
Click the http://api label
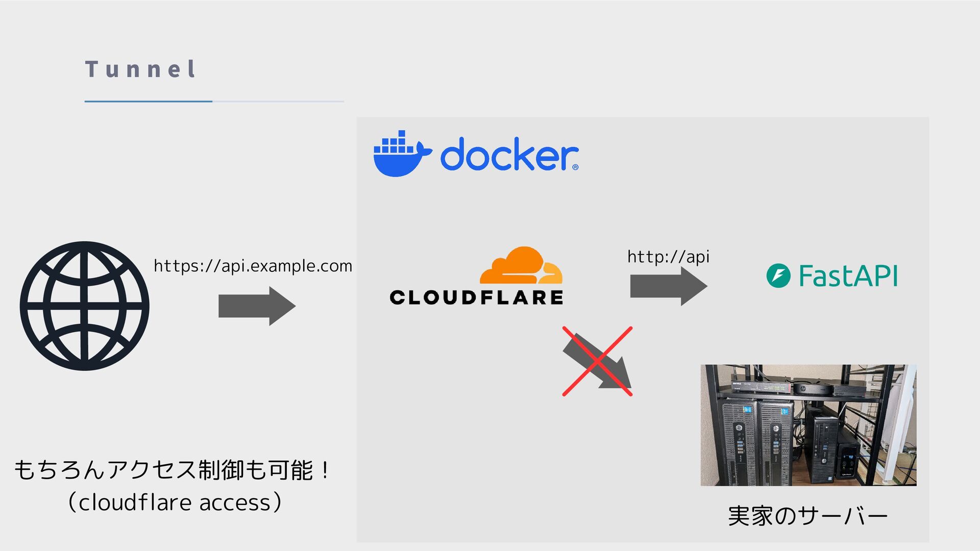pyautogui.click(x=668, y=257)
